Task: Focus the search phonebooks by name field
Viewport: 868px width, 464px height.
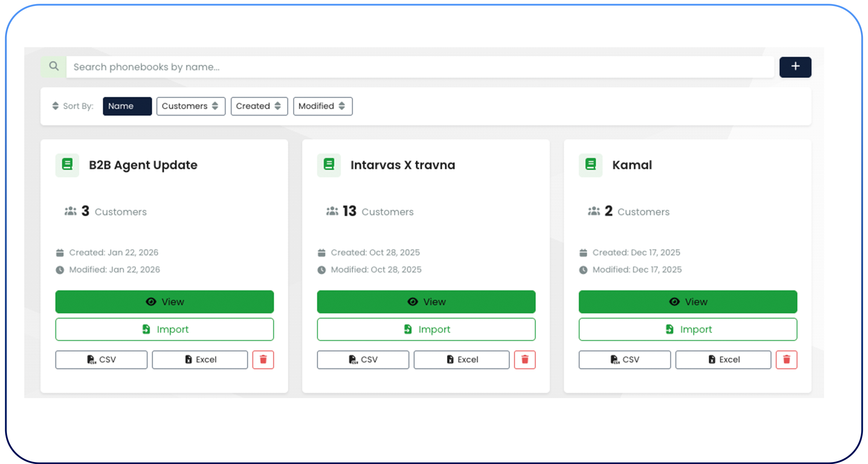Action: pyautogui.click(x=420, y=67)
